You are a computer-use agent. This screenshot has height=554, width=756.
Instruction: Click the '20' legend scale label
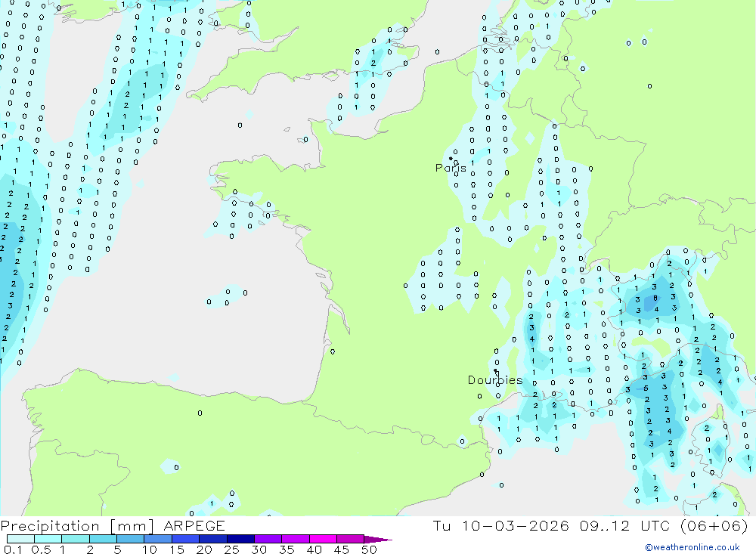(204, 549)
